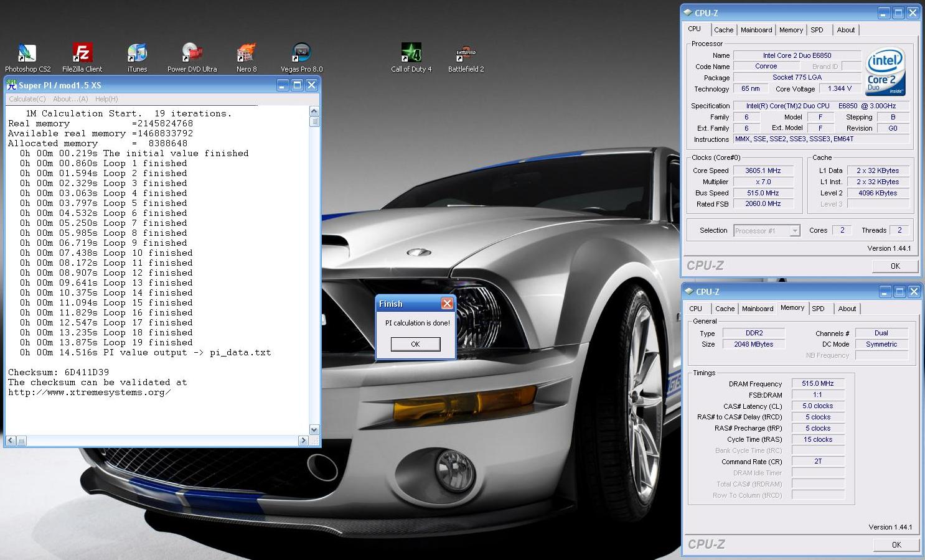Click OK in the lower CPU-Z window

point(896,544)
